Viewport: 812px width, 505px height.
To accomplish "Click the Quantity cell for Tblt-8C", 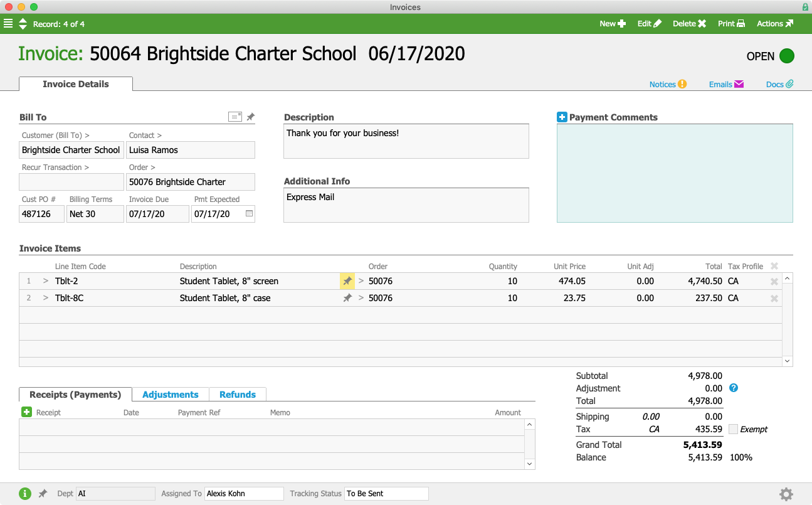I will pos(512,298).
